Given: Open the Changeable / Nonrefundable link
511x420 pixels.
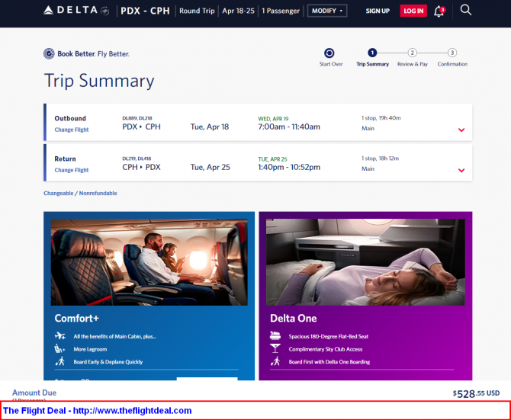Looking at the screenshot, I should coord(80,193).
